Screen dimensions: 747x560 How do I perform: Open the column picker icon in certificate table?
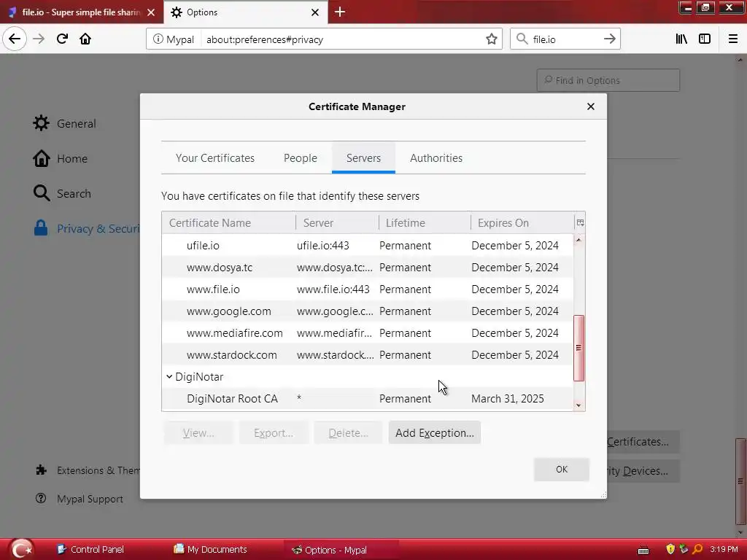(x=580, y=222)
